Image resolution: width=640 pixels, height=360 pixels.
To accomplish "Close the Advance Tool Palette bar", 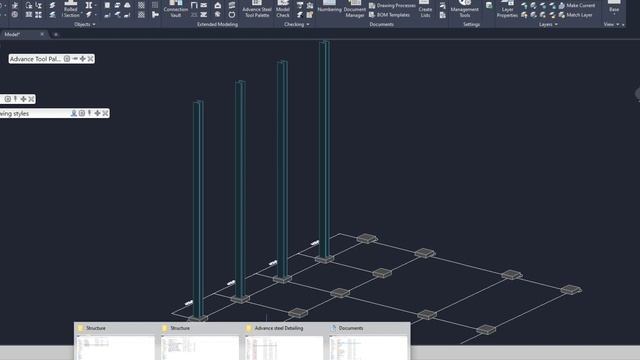I will 90,59.
